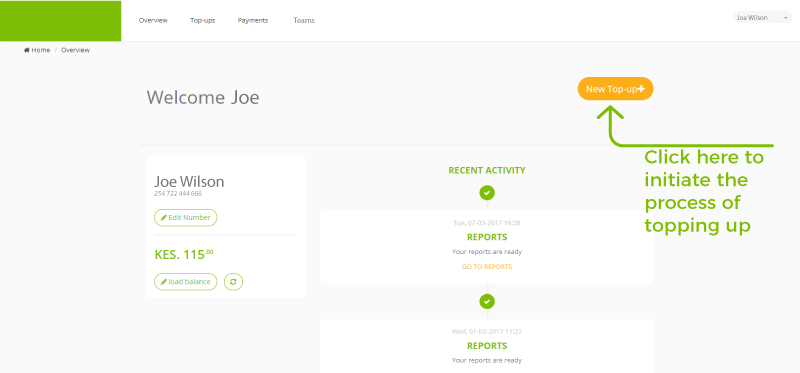Click the Home icon in breadcrumb

(x=27, y=50)
